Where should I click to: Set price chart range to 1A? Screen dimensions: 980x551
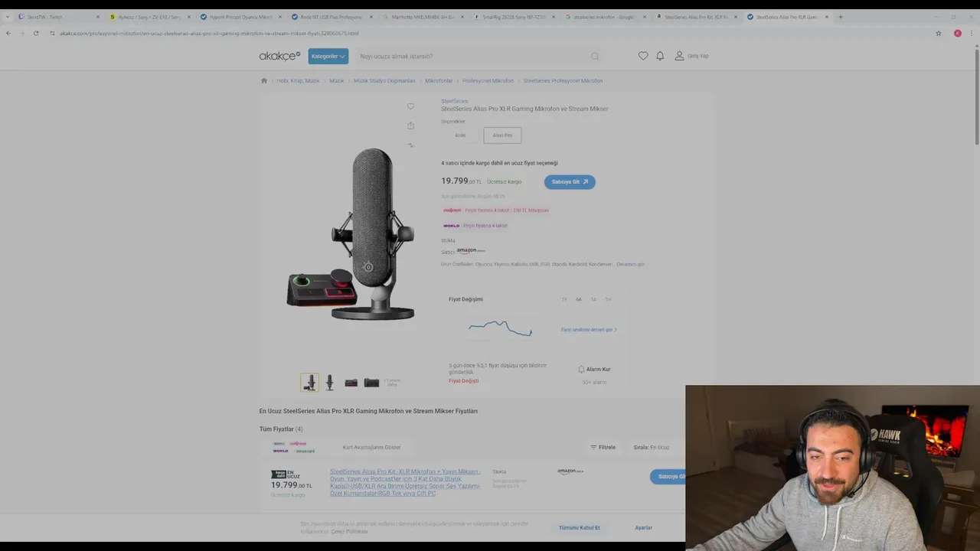[x=593, y=299]
